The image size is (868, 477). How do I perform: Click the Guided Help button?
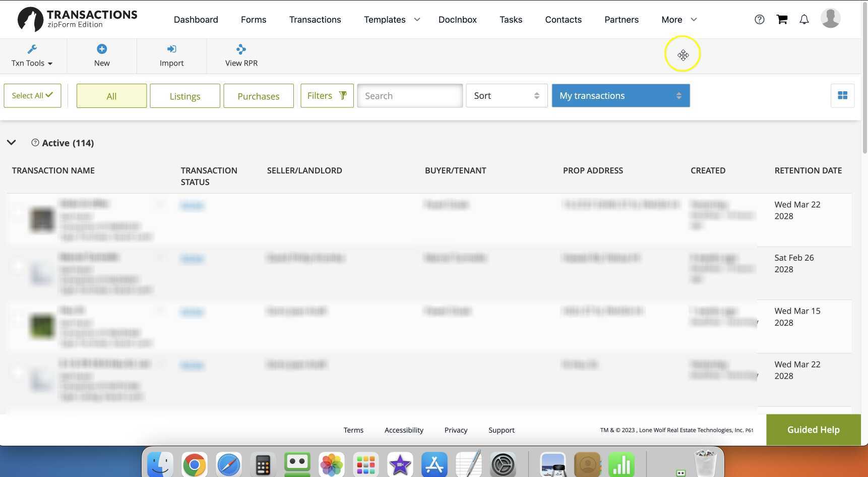[813, 430]
